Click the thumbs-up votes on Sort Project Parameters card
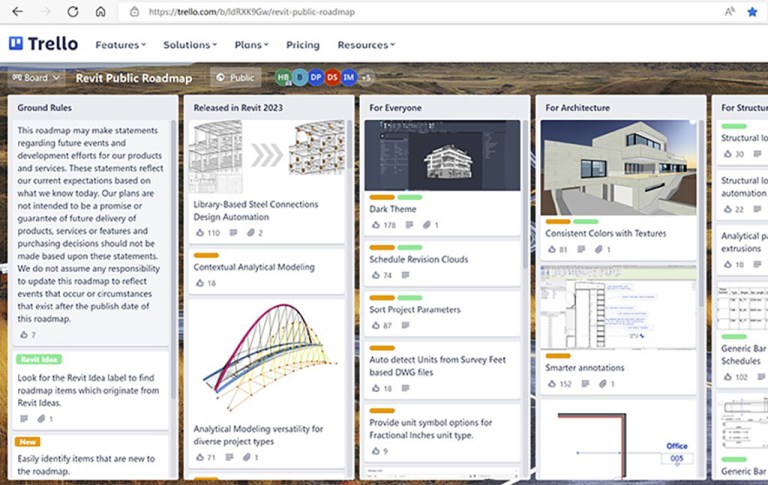 382,326
